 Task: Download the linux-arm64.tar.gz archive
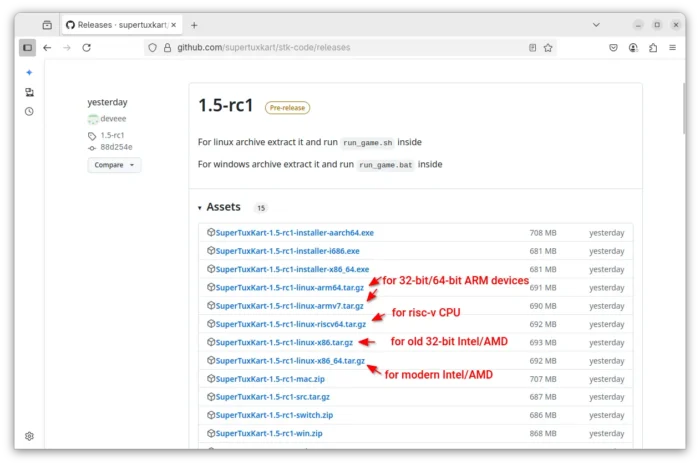290,287
